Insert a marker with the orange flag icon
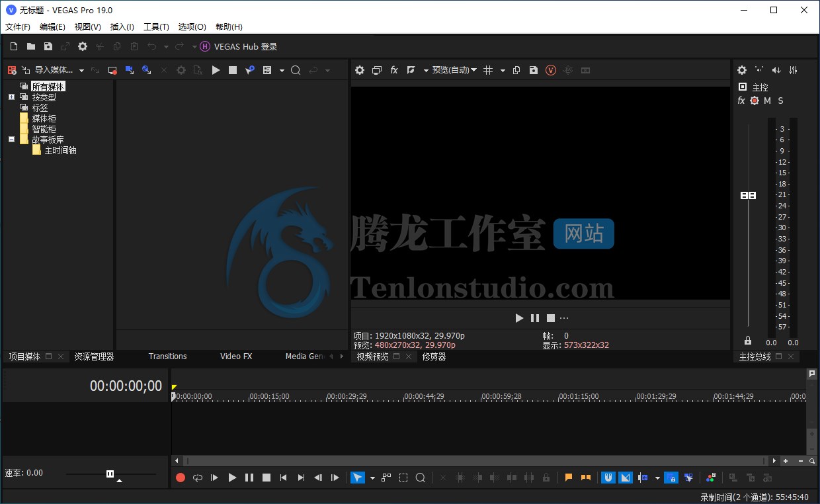This screenshot has width=820, height=504. point(569,478)
